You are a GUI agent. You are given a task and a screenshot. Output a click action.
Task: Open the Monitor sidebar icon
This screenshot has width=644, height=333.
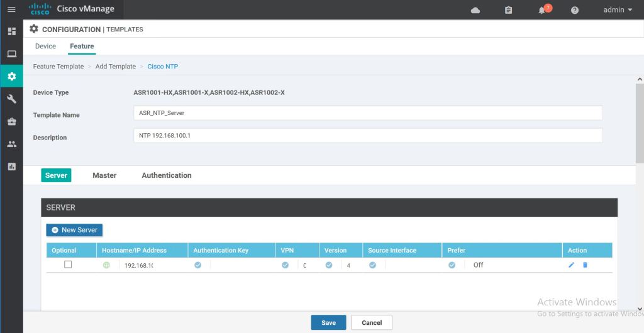click(11, 54)
